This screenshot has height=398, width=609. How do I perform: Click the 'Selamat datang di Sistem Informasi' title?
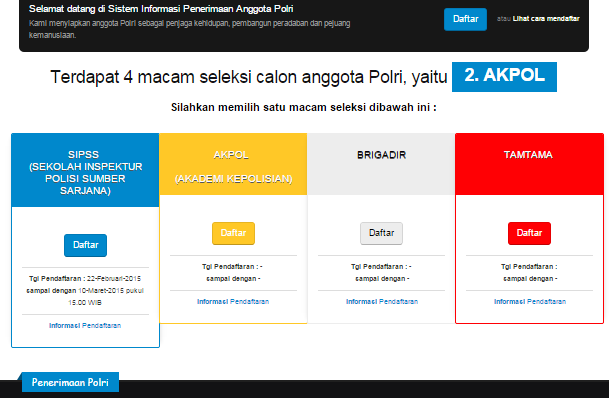point(161,9)
